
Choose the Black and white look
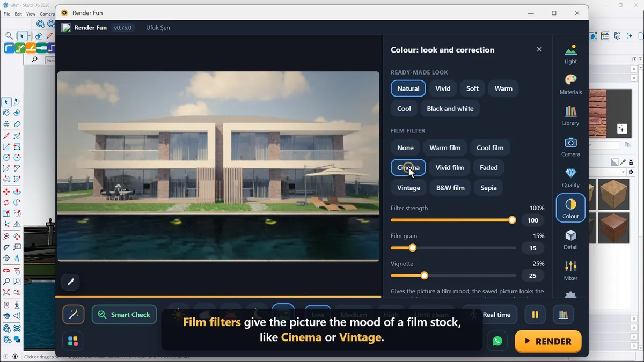point(450,108)
